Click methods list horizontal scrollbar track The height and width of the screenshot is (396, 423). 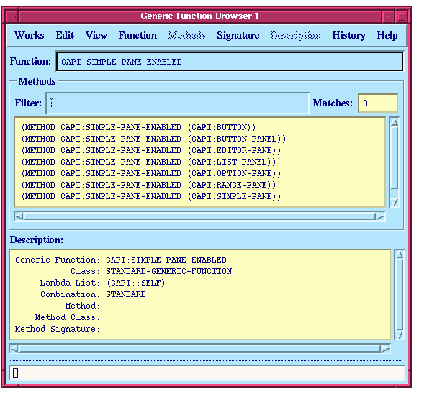click(x=199, y=217)
